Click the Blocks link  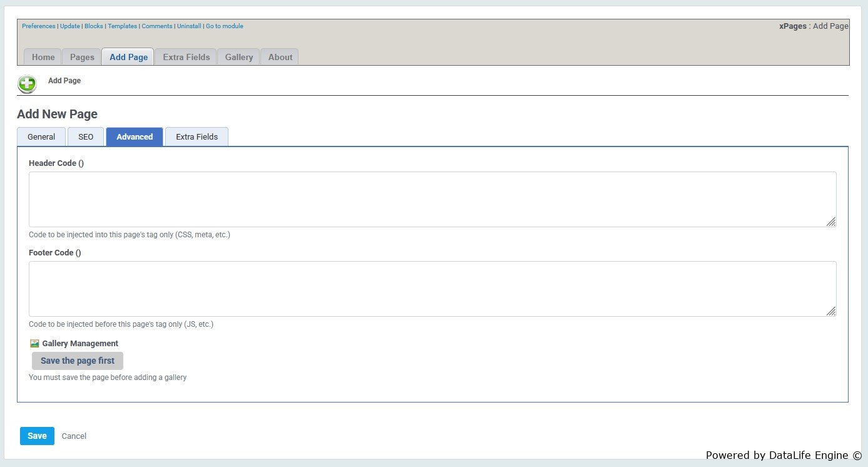pyautogui.click(x=93, y=26)
